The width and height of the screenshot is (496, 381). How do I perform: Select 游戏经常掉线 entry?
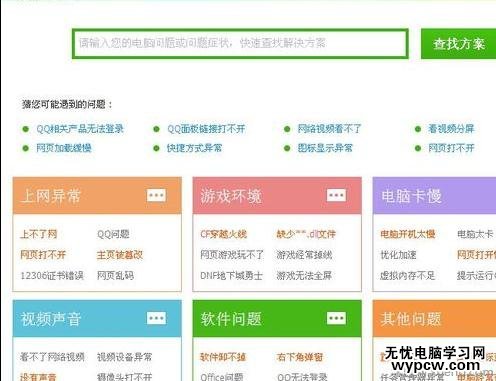coord(304,255)
